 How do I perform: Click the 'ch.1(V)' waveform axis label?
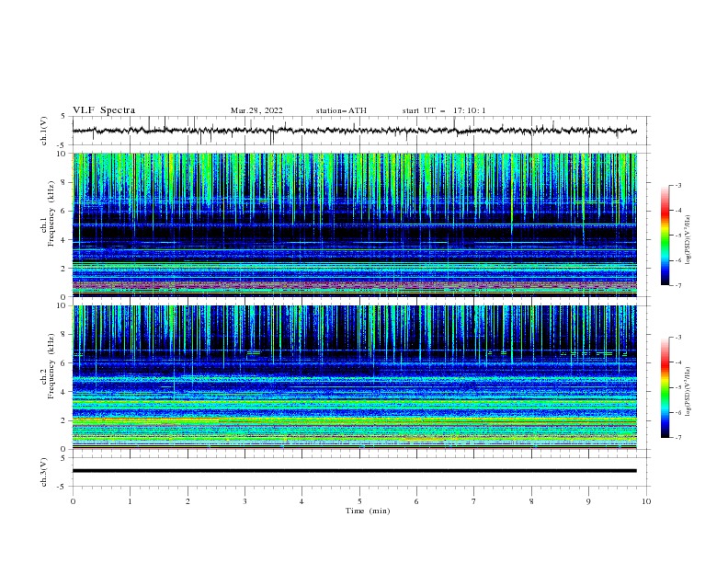44,131
